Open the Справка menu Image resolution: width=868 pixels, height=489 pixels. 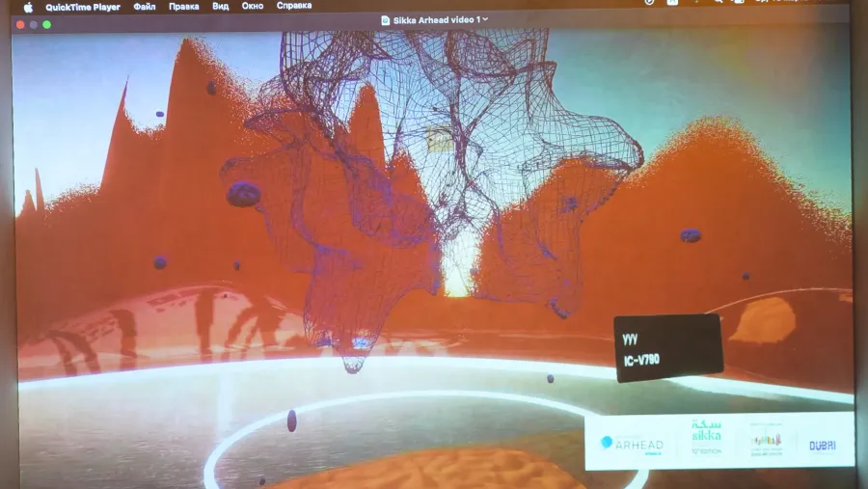(294, 6)
